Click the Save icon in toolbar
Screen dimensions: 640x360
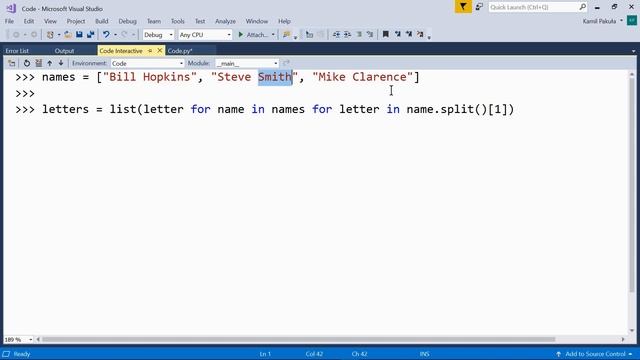coord(79,35)
